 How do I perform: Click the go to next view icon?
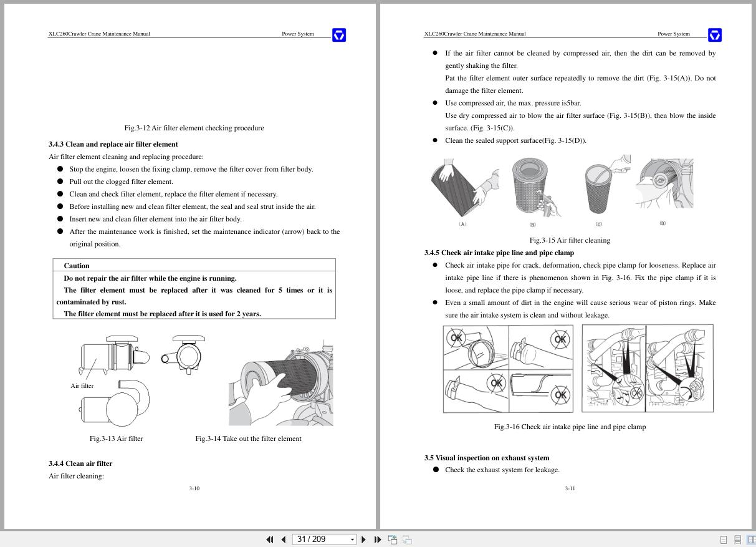click(407, 540)
